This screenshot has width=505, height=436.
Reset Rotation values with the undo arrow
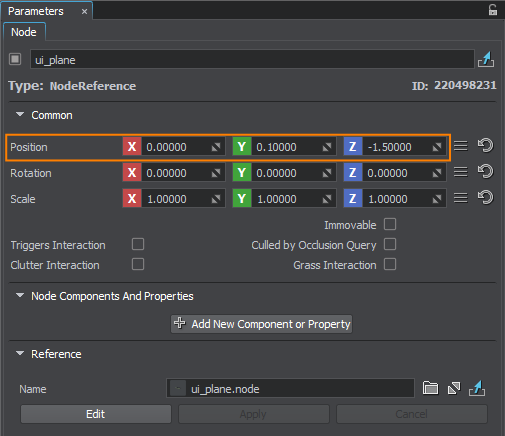pyautogui.click(x=485, y=172)
